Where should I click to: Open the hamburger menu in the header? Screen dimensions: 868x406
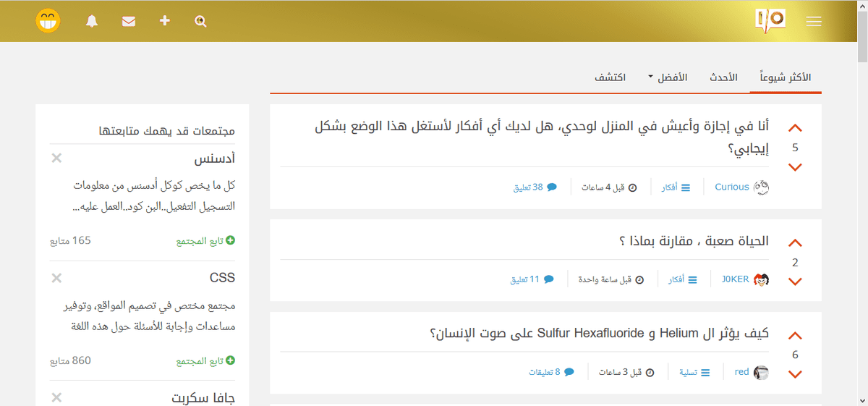814,22
